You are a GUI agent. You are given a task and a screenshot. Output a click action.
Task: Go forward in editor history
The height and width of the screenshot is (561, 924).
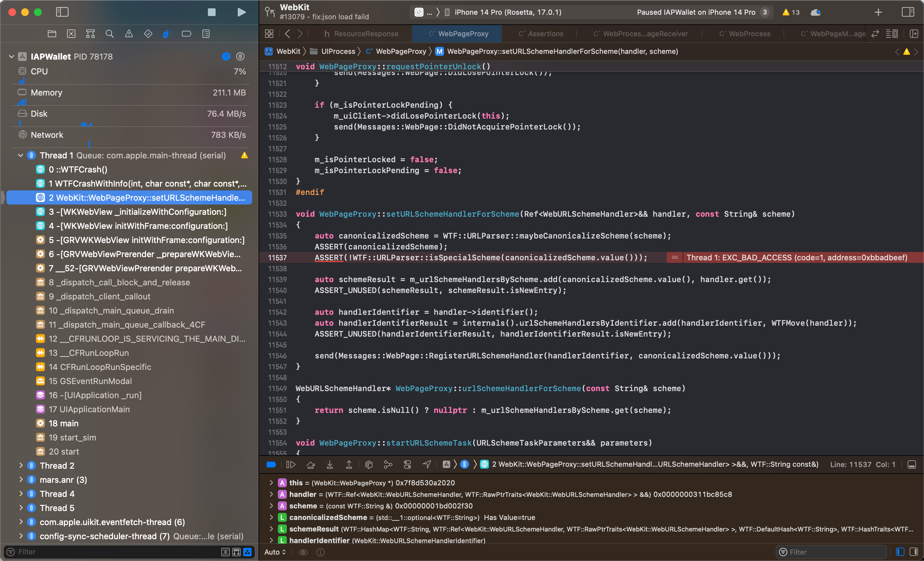[300, 34]
